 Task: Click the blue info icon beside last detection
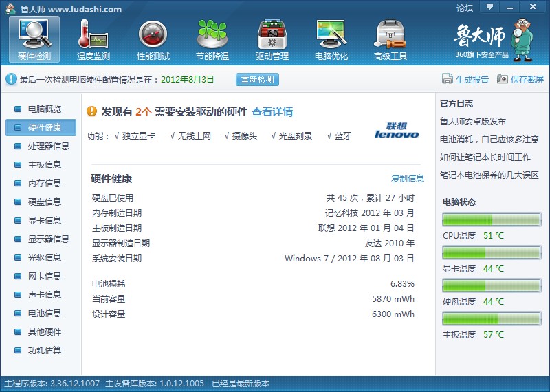11,79
